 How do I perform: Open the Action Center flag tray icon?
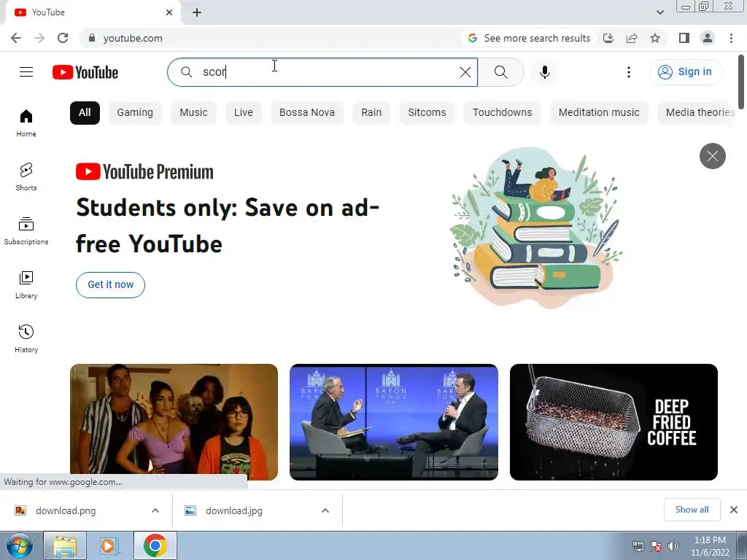point(656,546)
